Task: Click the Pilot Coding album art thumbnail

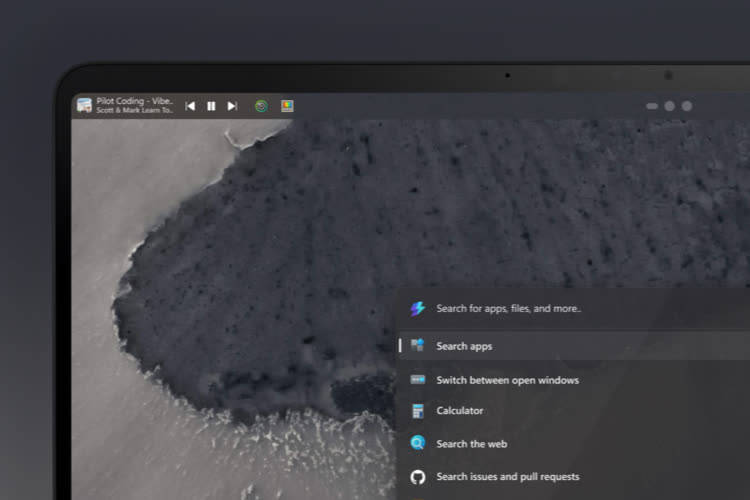Action: coord(84,105)
